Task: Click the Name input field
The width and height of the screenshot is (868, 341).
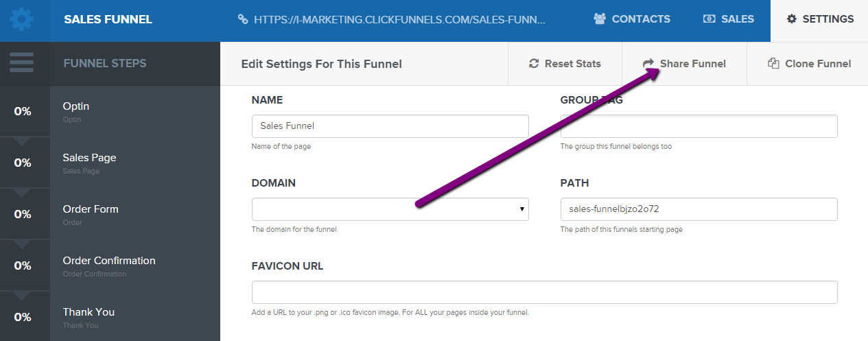Action: (x=390, y=126)
